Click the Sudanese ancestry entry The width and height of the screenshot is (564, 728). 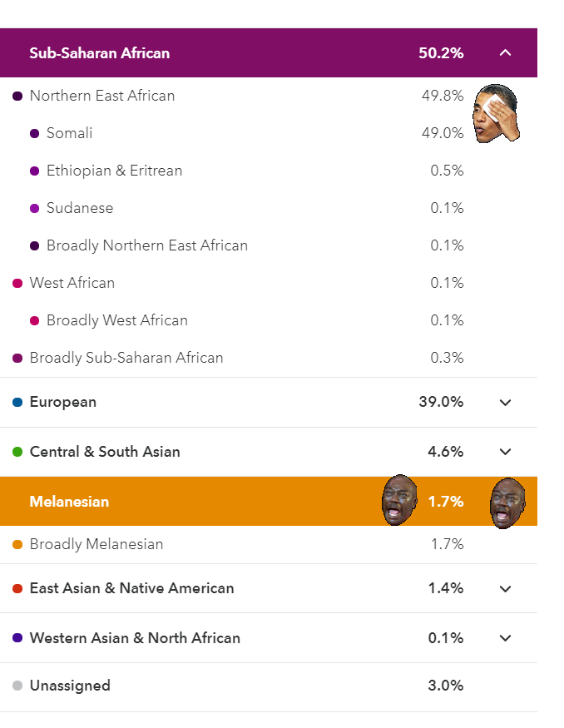coord(80,208)
